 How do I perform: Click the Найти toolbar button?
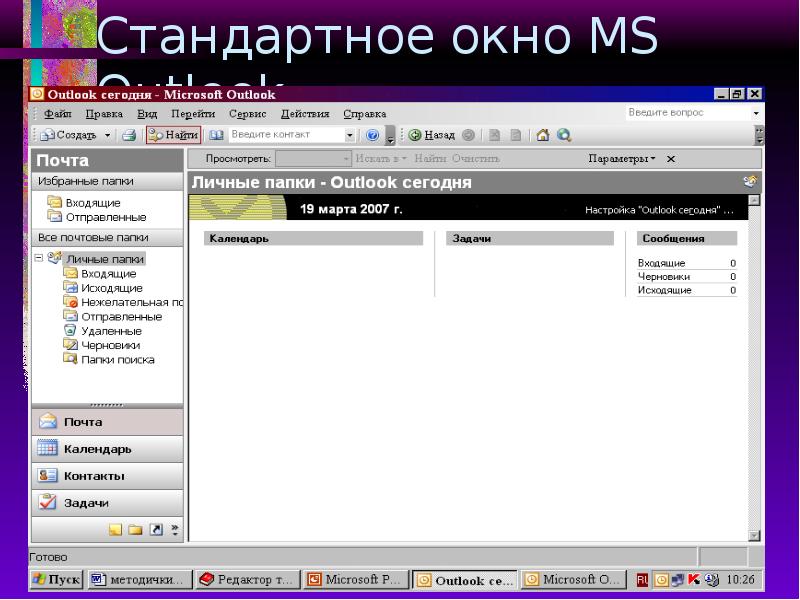tap(173, 135)
